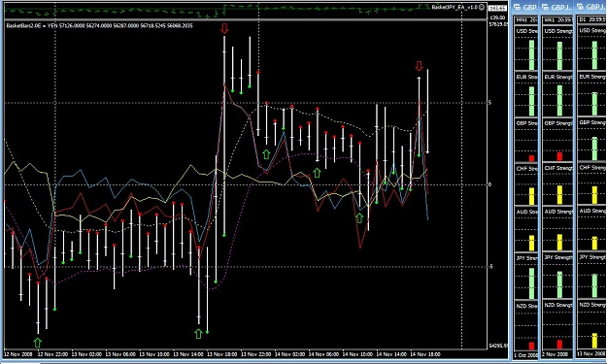This screenshot has width=607, height=364.
Task: Select the green up arrow below the 12 Nov 22:00 low
Action: (38, 343)
